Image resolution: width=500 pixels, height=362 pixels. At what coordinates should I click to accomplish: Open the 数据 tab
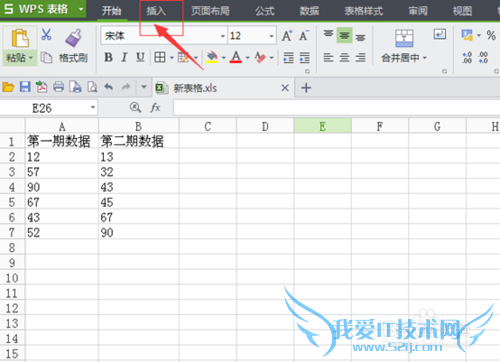[309, 11]
